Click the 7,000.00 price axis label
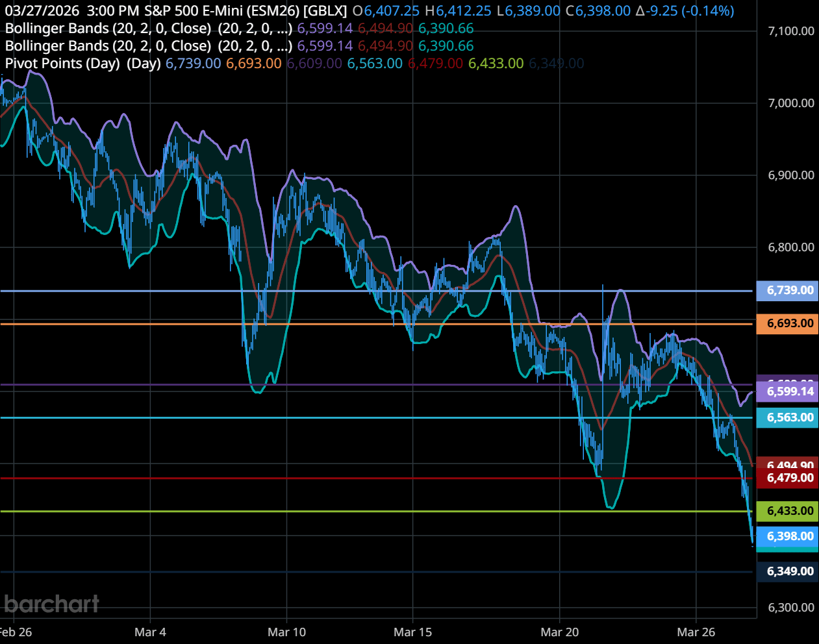 [790, 103]
